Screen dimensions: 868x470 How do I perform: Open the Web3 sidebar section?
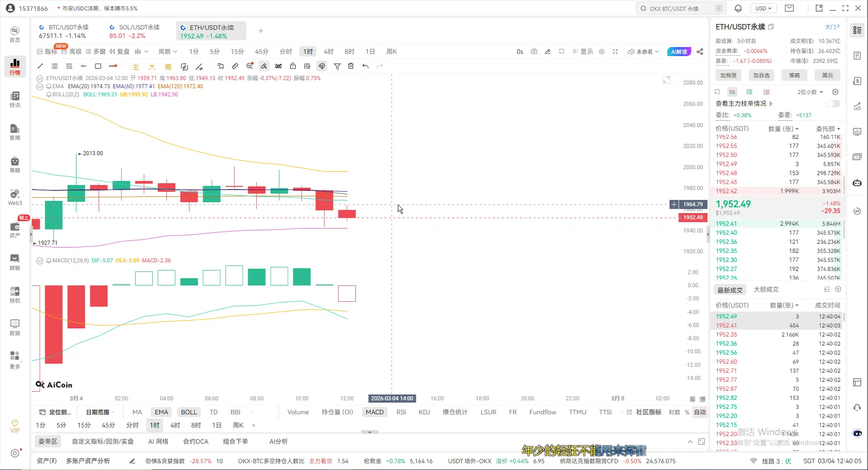pos(15,197)
